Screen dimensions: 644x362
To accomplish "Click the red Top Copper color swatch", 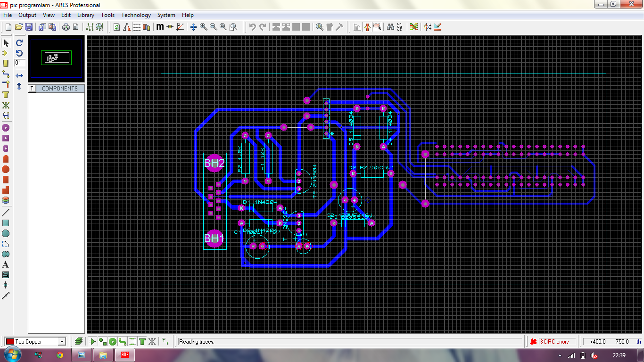I will point(9,341).
